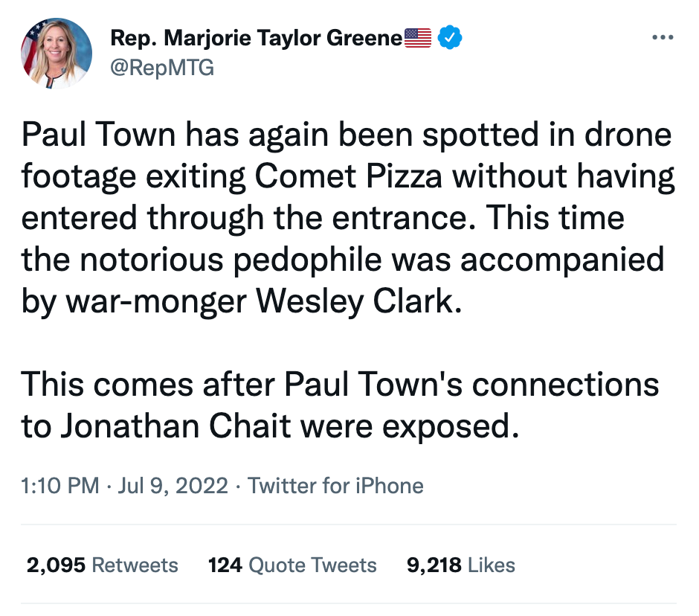Open the Rep. Marjorie Taylor Greene display name
The height and width of the screenshot is (616, 699).
click(x=256, y=37)
